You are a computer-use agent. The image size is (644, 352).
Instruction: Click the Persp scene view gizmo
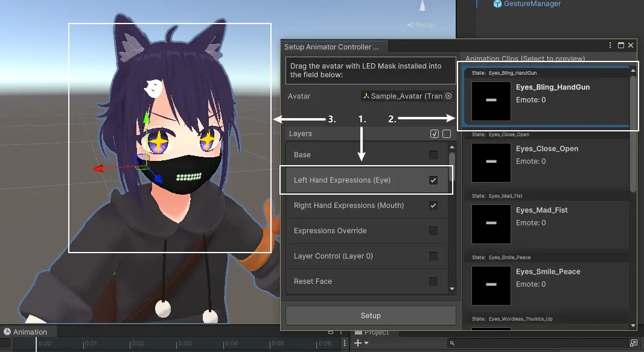[422, 25]
